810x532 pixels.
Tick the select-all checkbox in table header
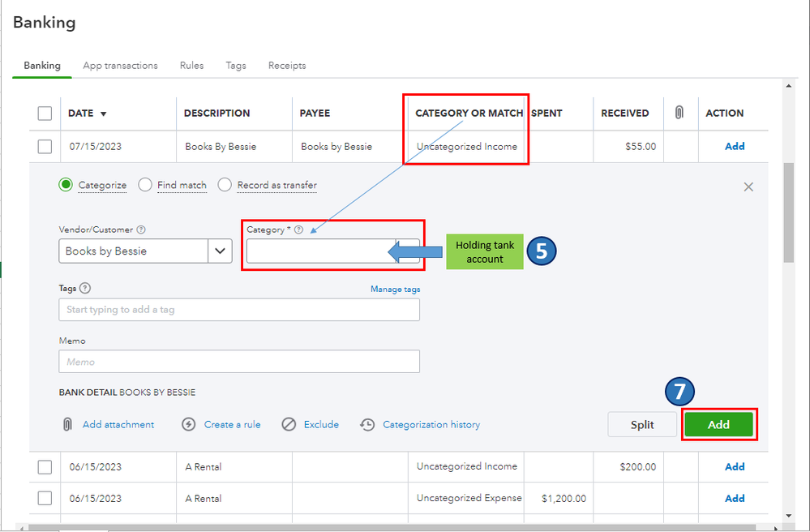pyautogui.click(x=45, y=113)
